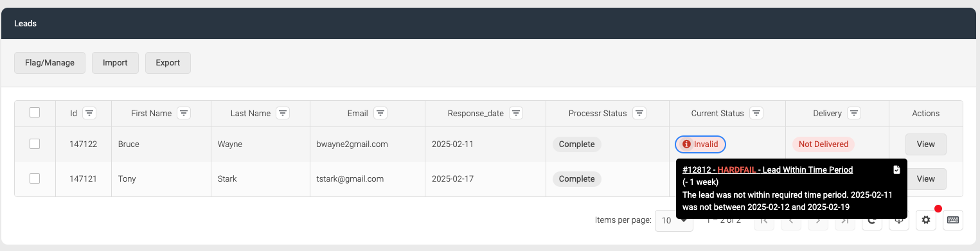This screenshot has height=251, width=980.
Task: Open the Email column filter icon
Action: click(380, 114)
